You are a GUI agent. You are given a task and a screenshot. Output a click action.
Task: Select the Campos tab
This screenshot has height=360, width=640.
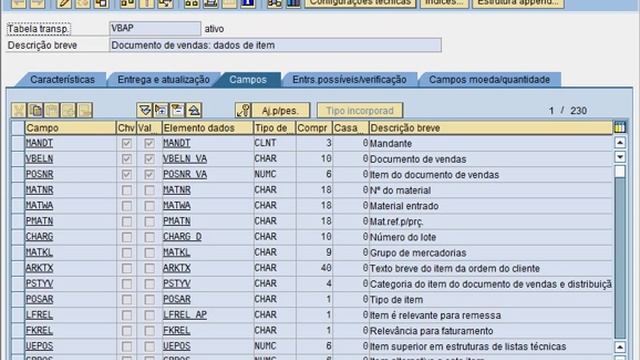[248, 80]
